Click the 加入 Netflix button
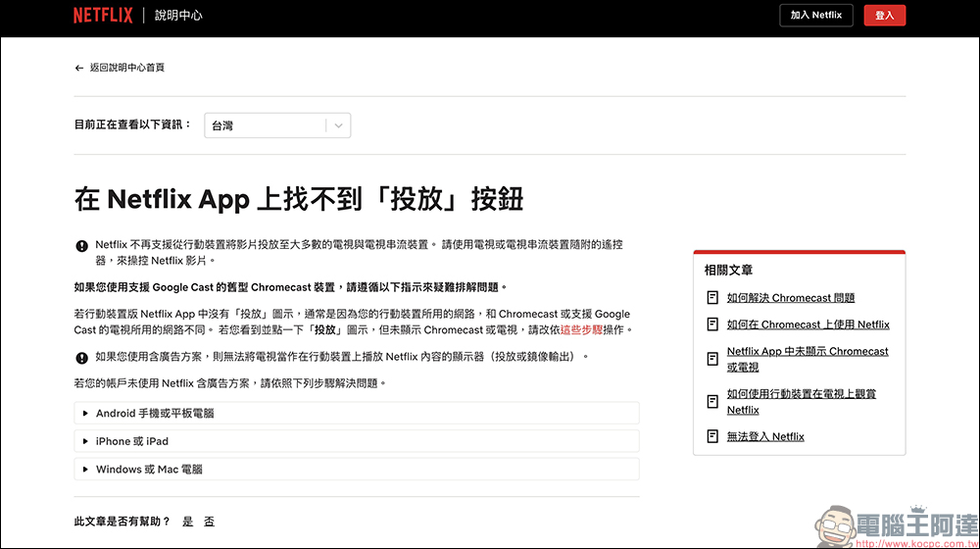The height and width of the screenshot is (549, 980). pos(816,15)
